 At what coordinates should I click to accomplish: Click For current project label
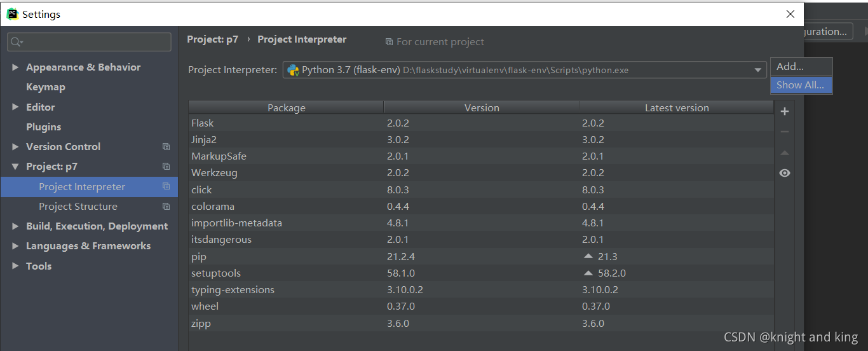(440, 42)
